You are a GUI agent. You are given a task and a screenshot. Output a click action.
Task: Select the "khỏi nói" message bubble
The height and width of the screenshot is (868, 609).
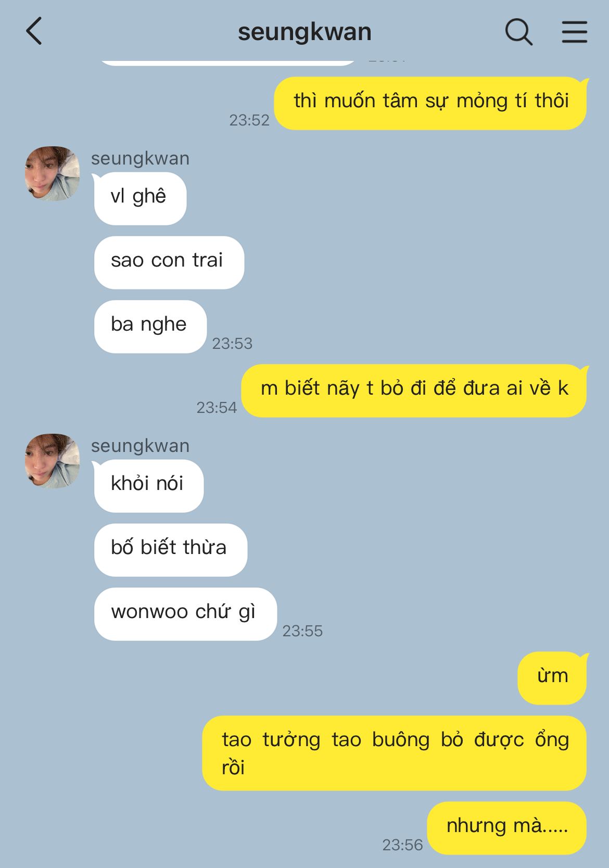click(x=149, y=486)
